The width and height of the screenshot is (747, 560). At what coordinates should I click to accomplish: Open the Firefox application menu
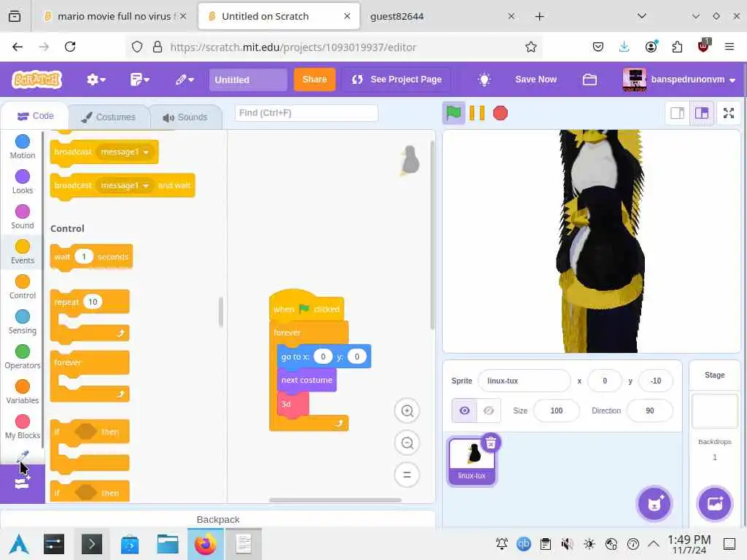[x=729, y=47]
